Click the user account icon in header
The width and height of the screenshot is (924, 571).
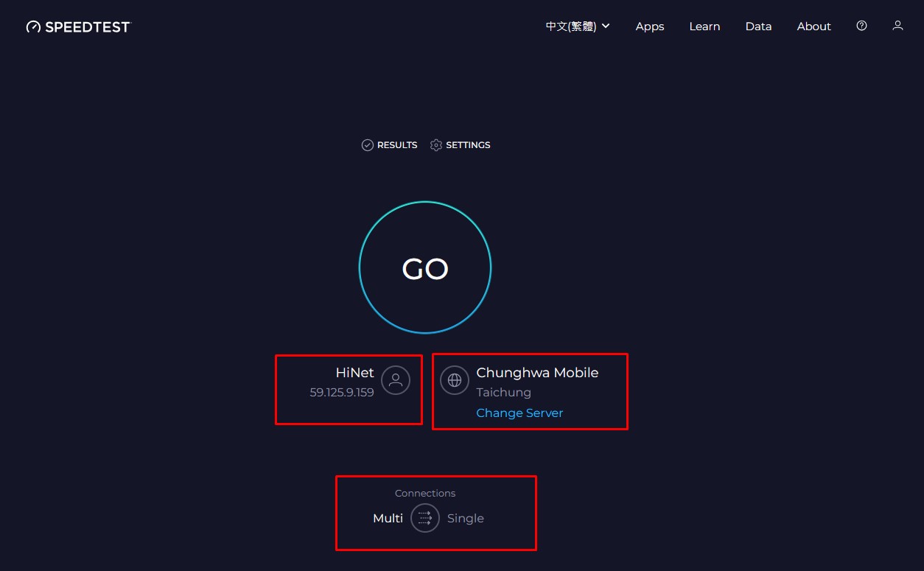pos(897,26)
